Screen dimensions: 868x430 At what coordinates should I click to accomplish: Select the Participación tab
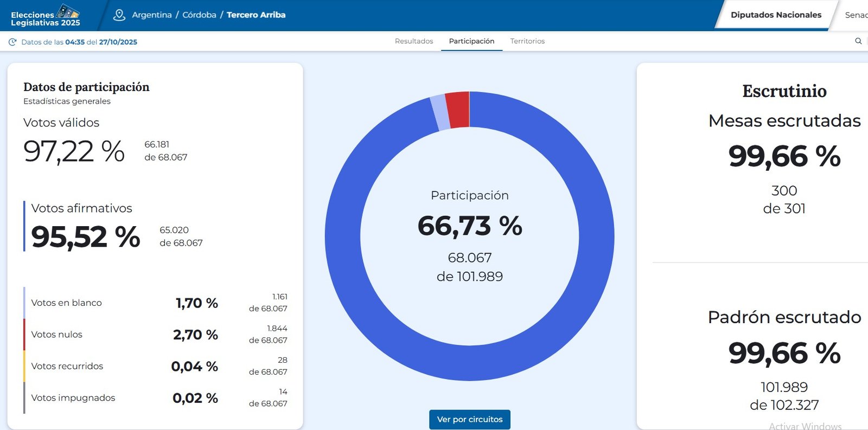click(x=471, y=41)
